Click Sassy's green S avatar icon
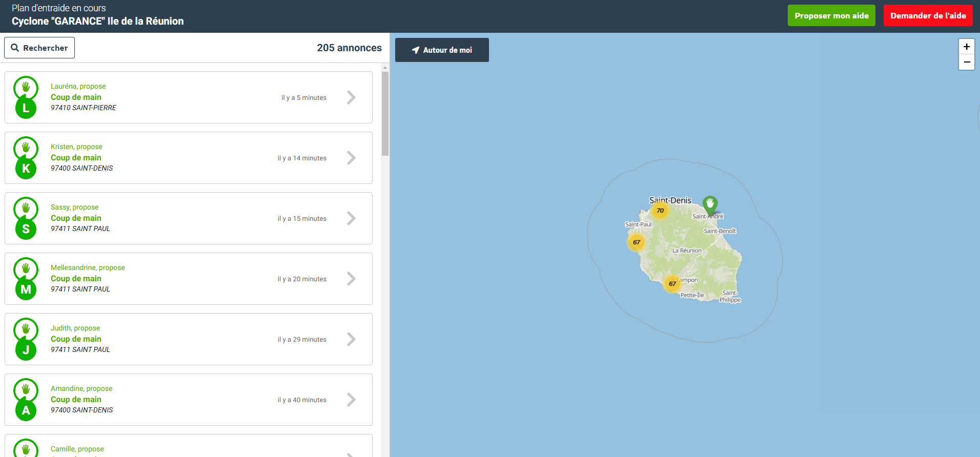Image resolution: width=980 pixels, height=457 pixels. tap(26, 229)
